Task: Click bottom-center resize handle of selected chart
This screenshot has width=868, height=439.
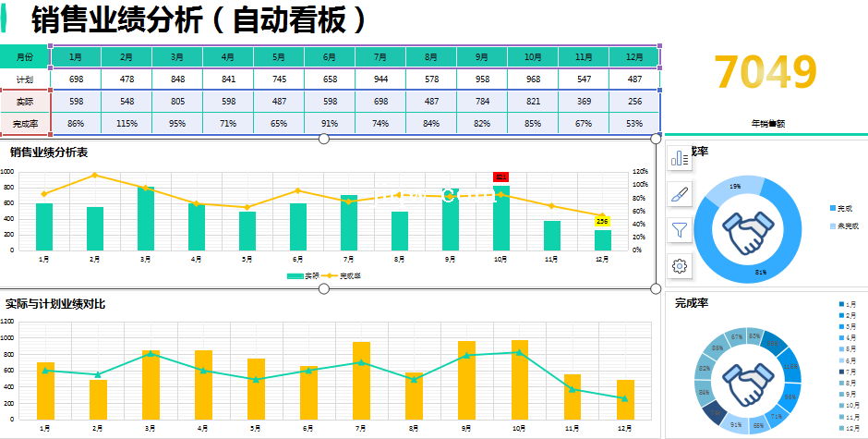Action: point(324,289)
